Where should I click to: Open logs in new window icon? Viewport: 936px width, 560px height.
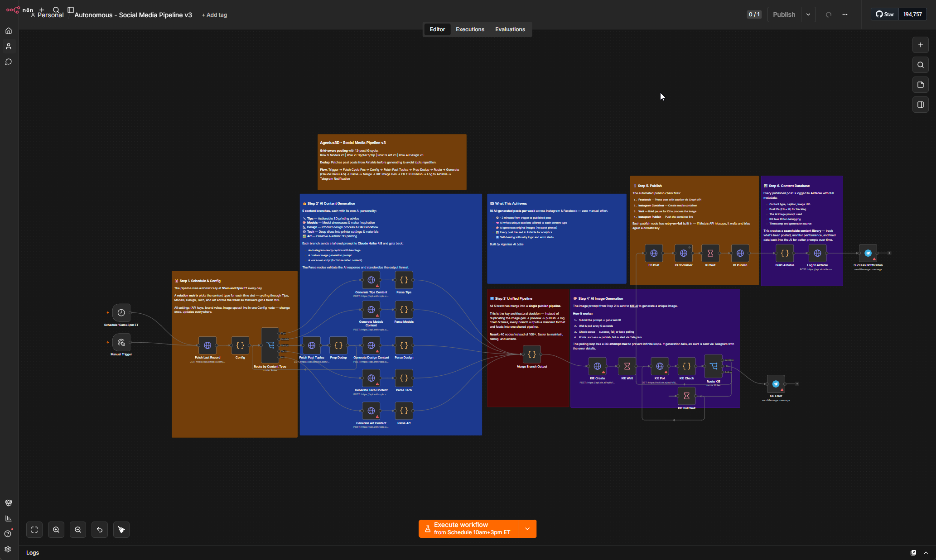913,553
